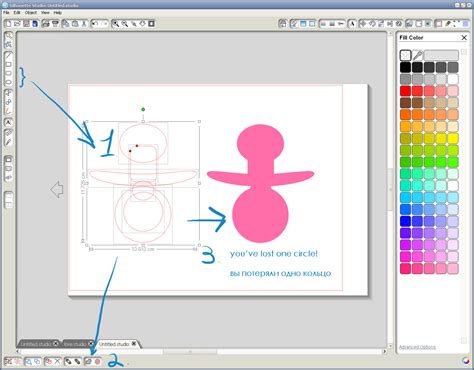Click the Zoom In magnifier icon
Viewport: 474px width, 370px height.
pyautogui.click(x=115, y=24)
